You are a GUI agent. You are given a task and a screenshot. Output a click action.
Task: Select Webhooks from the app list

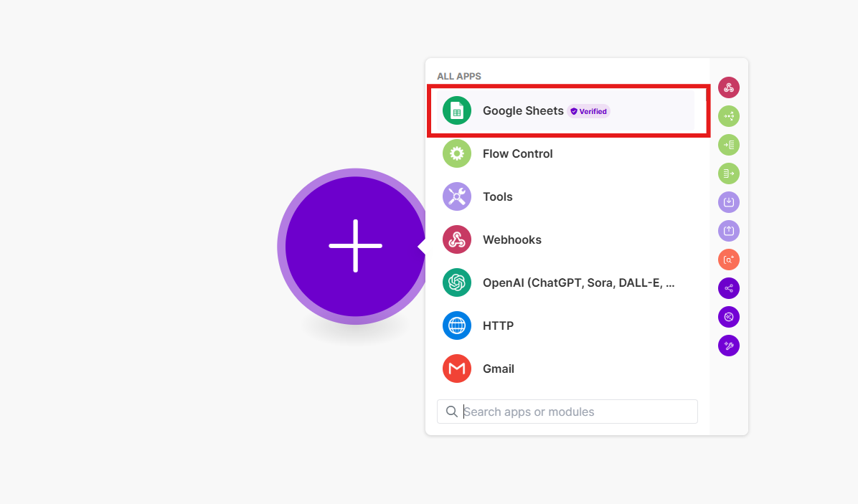pos(511,239)
